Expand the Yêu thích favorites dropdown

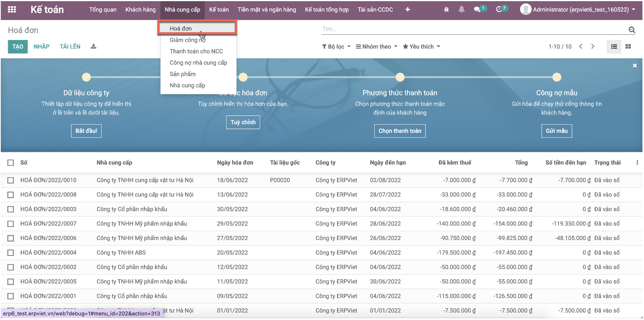[x=421, y=47]
